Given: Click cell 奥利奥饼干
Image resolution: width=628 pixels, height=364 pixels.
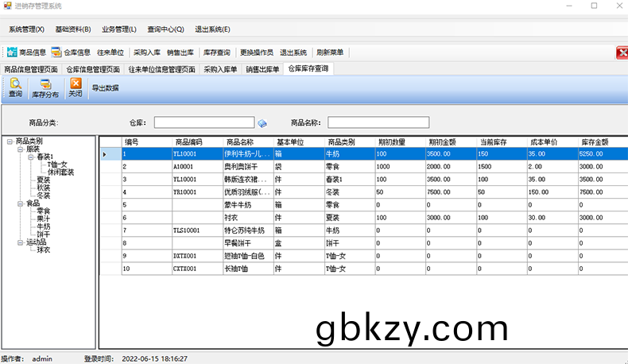Looking at the screenshot, I should pyautogui.click(x=248, y=167).
